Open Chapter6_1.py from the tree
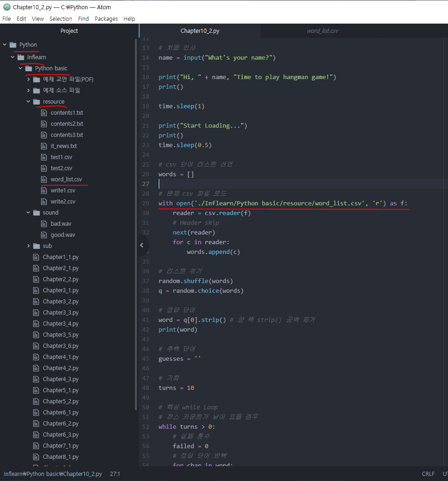 (61, 412)
